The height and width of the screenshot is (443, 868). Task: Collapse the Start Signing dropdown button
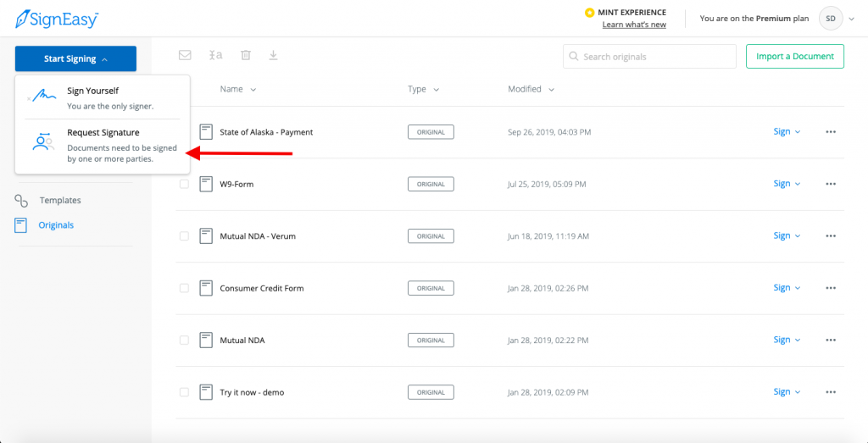pos(75,58)
